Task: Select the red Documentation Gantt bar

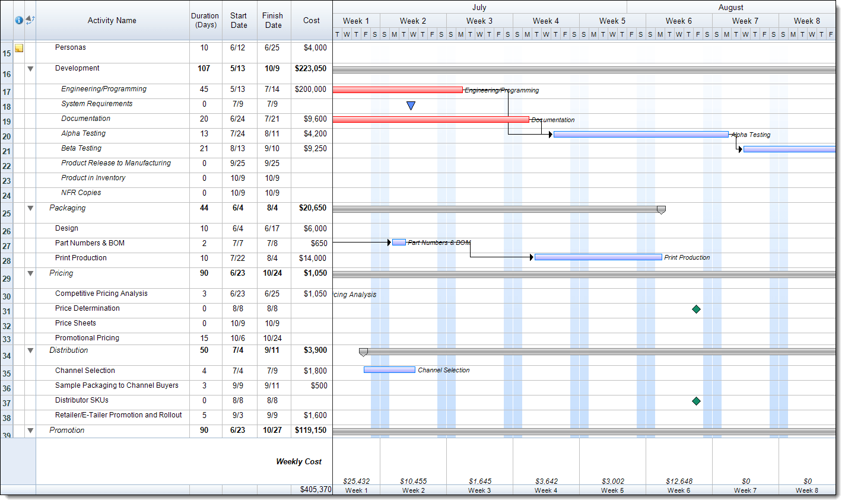Action: click(431, 120)
